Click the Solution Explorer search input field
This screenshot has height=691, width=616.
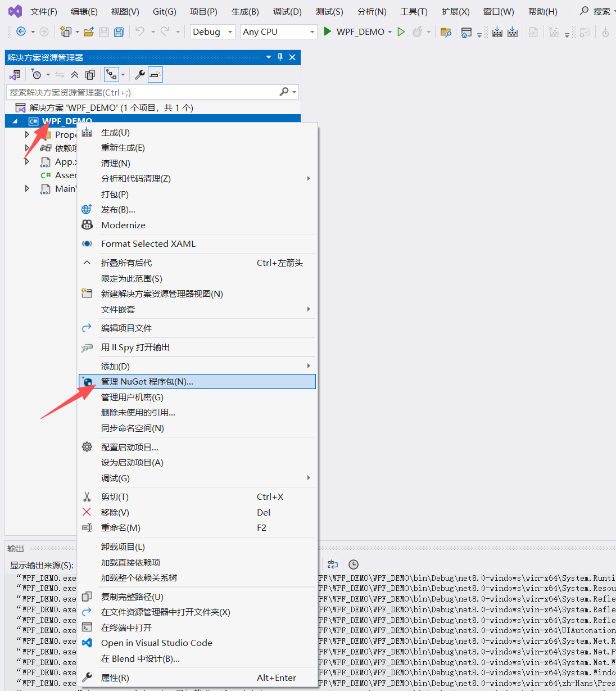click(x=143, y=92)
